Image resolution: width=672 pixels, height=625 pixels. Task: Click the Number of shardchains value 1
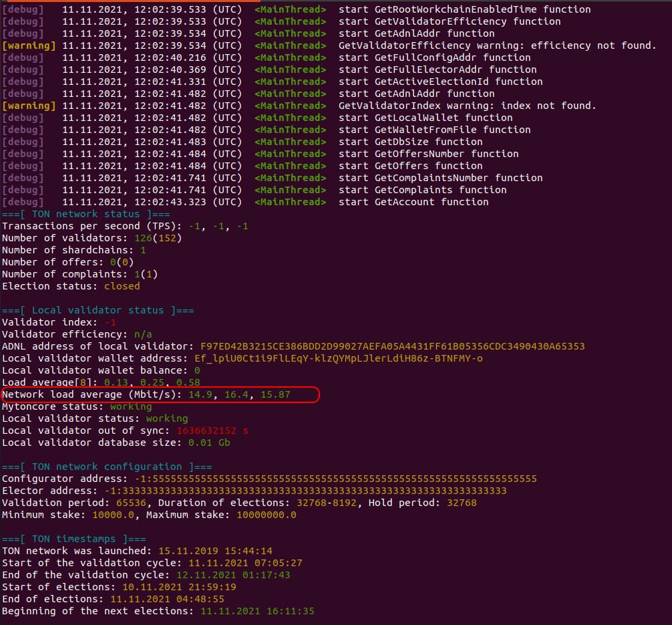coord(143,250)
